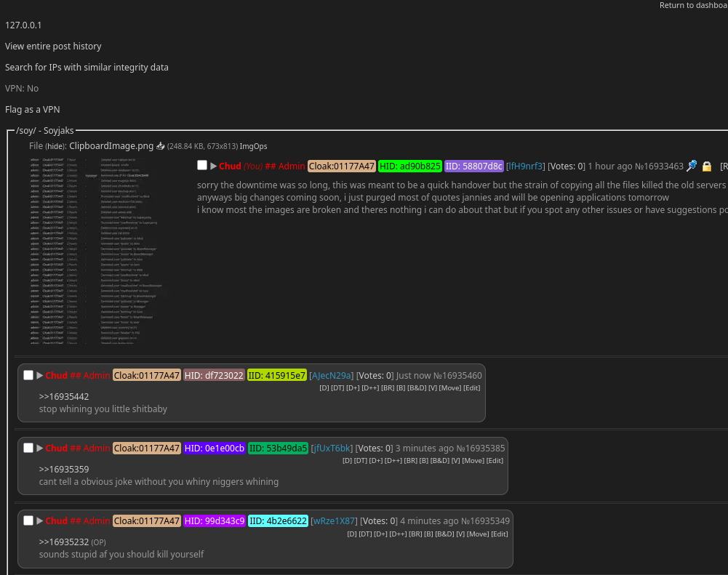Viewport: 728px width, 575px height.
Task: Click [Edit] on post 16935385
Action: pos(495,461)
